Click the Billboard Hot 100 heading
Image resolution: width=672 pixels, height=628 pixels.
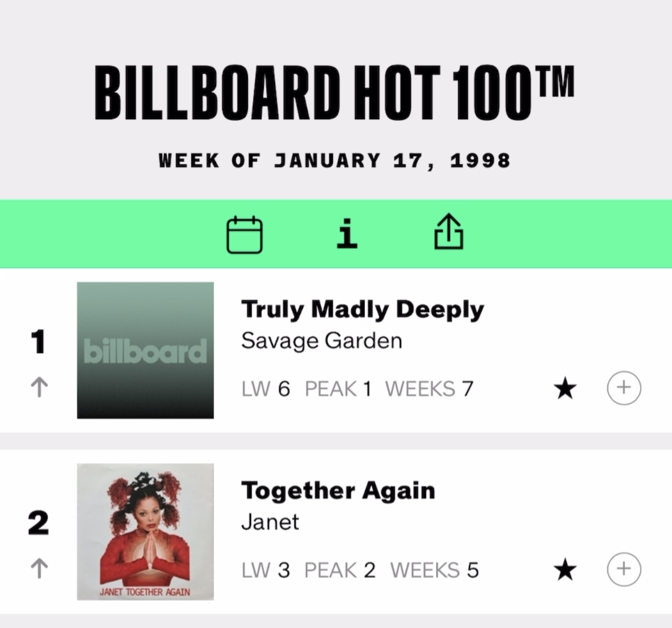334,93
